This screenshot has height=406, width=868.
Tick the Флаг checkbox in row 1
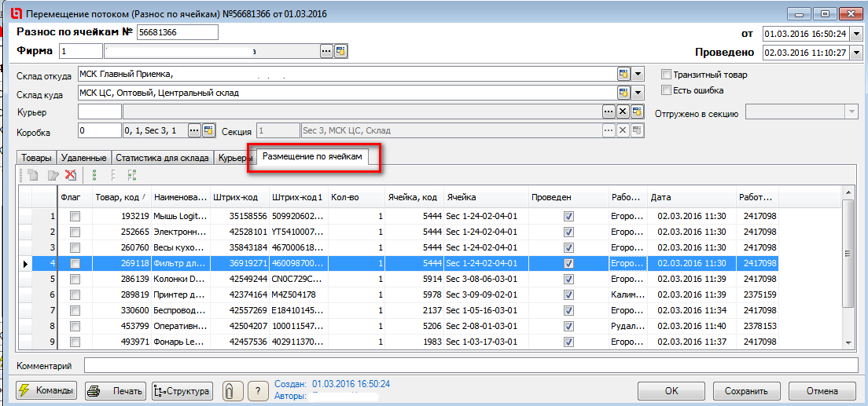click(x=75, y=217)
